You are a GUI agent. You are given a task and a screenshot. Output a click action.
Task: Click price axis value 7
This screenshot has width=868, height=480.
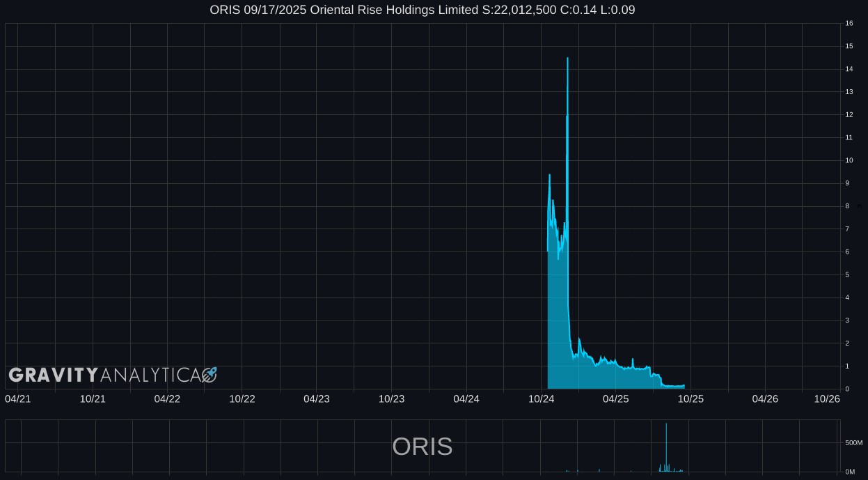coord(847,229)
